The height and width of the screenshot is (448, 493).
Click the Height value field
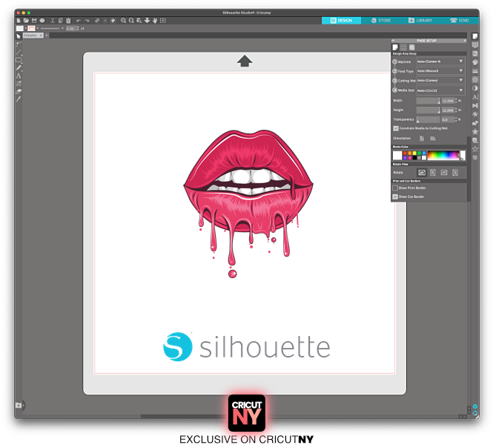point(448,110)
